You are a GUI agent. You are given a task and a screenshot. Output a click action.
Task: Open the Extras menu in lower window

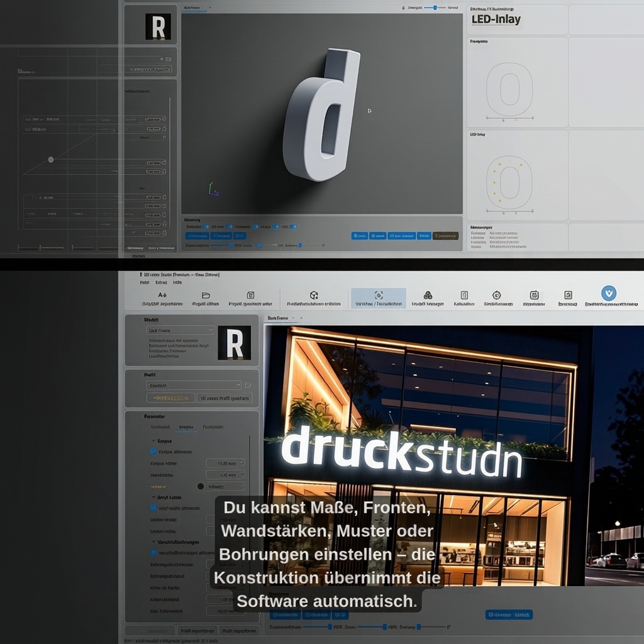tap(161, 282)
